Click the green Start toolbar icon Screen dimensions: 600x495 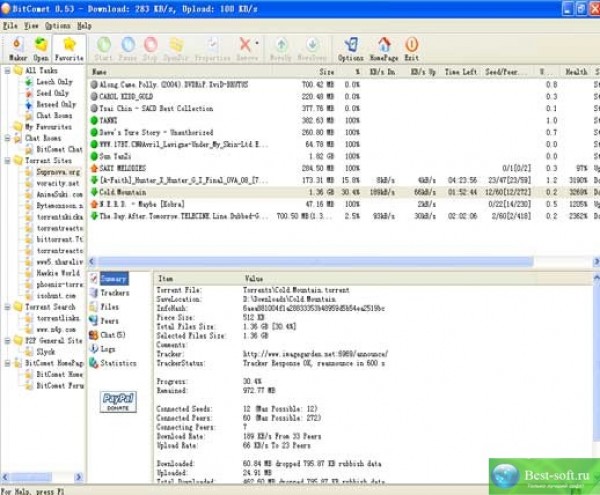[x=104, y=49]
